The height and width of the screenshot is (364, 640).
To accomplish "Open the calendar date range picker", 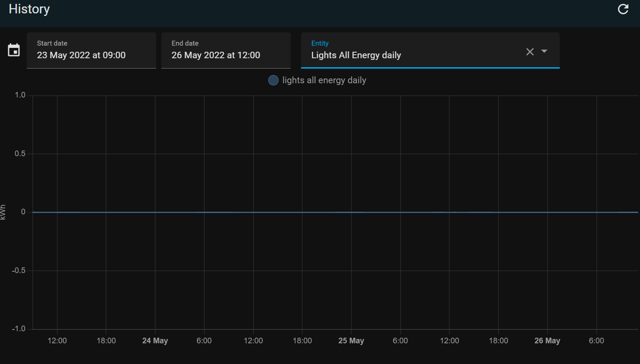I will tap(14, 50).
